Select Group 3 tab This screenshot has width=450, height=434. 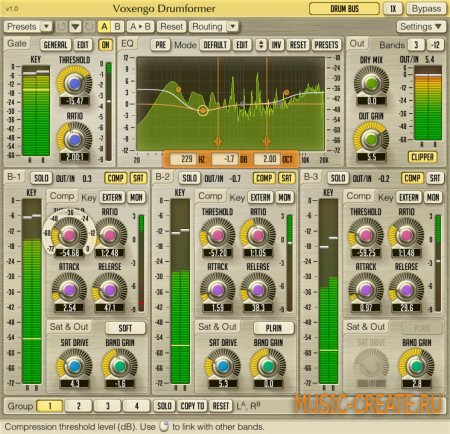pyautogui.click(x=107, y=406)
